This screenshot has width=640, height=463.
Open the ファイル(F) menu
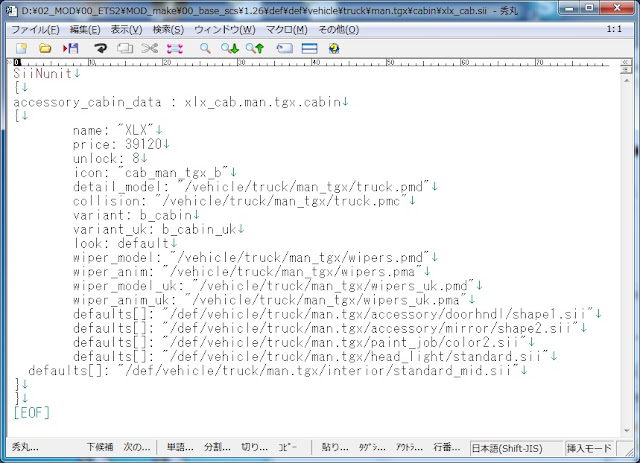click(x=36, y=29)
